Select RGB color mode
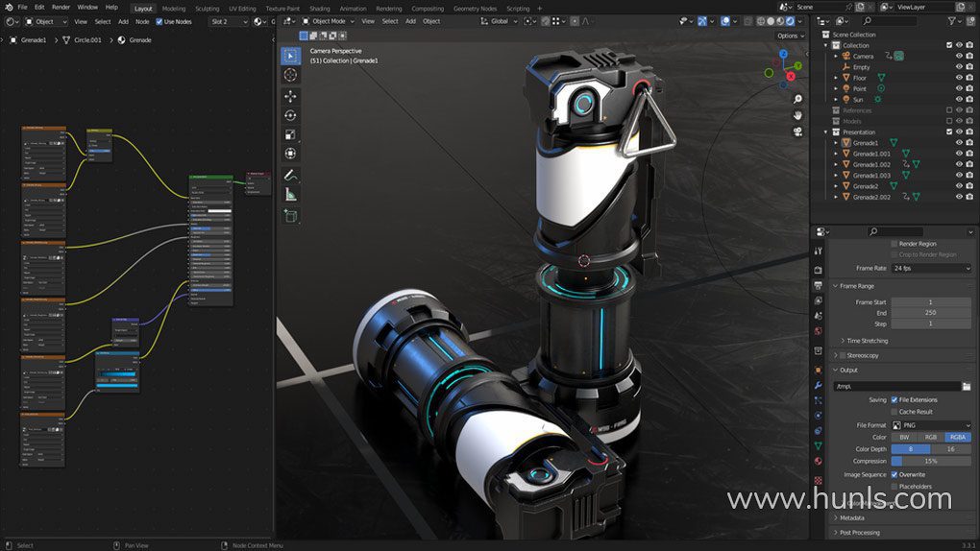 coord(931,438)
